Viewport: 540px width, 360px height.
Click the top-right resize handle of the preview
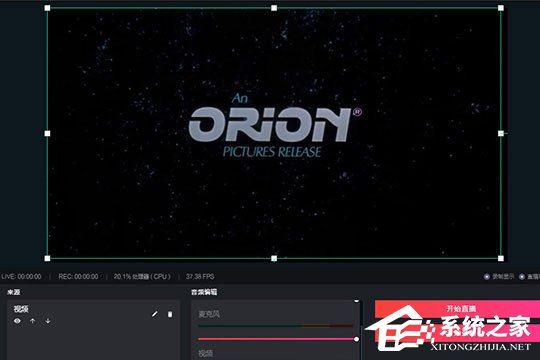(501, 8)
